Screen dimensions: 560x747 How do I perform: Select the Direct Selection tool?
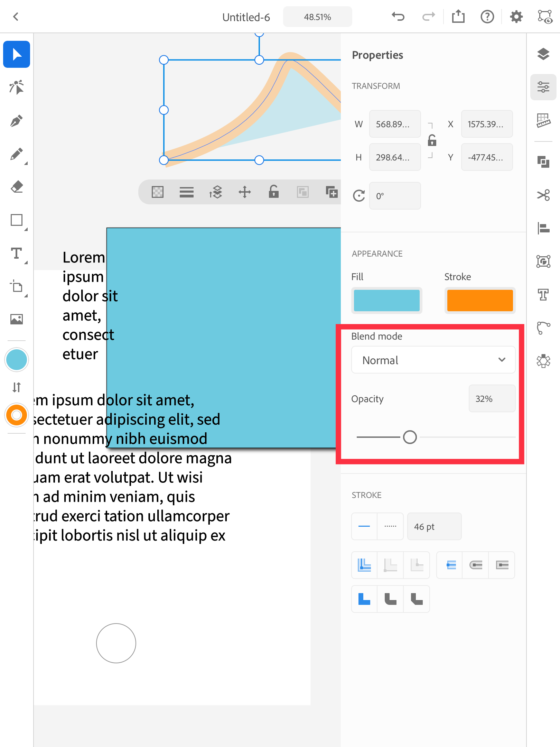(16, 86)
